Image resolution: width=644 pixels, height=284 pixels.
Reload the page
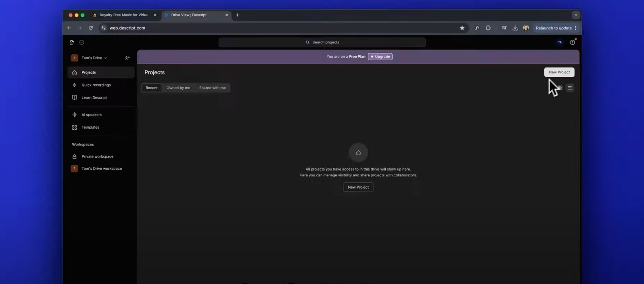coord(91,28)
